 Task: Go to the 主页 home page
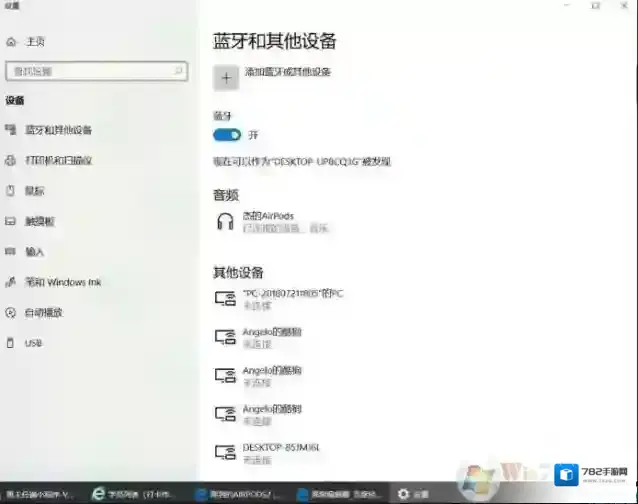25,41
